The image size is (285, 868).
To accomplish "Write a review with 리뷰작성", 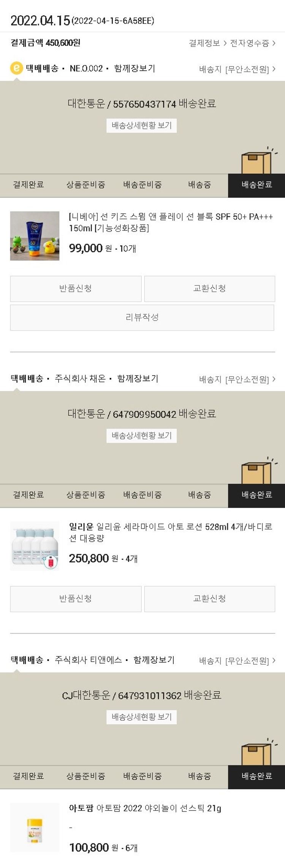I will [142, 317].
